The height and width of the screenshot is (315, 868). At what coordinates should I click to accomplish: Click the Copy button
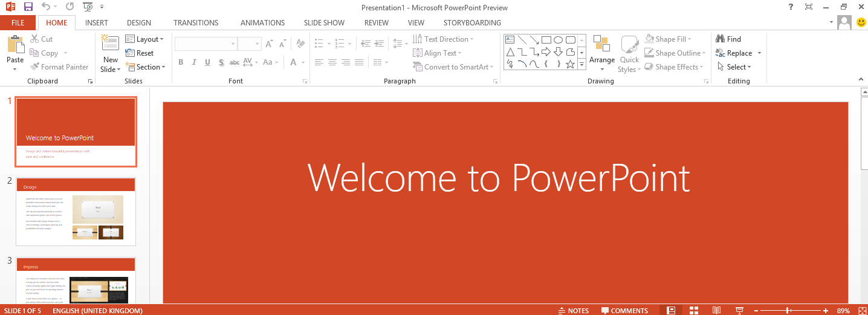pyautogui.click(x=44, y=53)
